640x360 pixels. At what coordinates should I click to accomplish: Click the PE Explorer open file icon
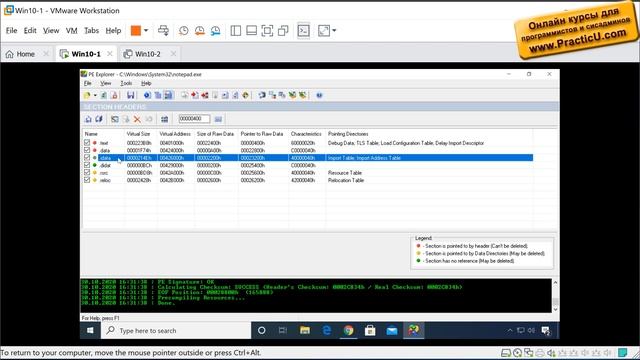point(87,95)
